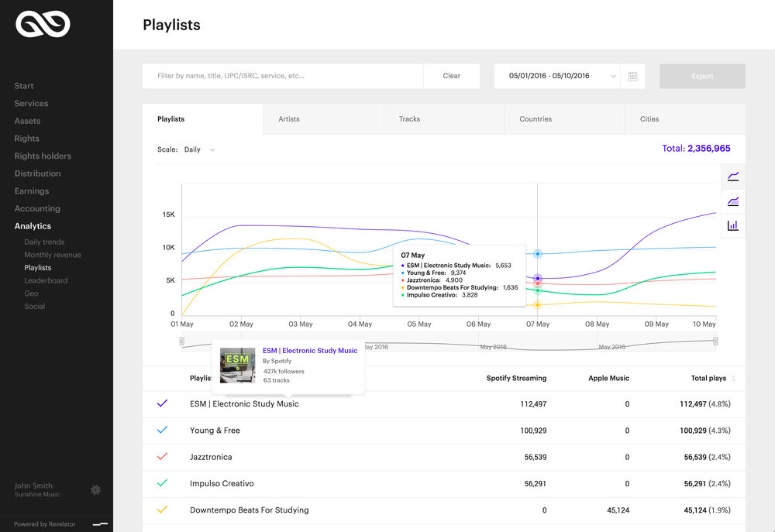Toggle Downtempo Beats For Studying checkmark

coord(162,510)
